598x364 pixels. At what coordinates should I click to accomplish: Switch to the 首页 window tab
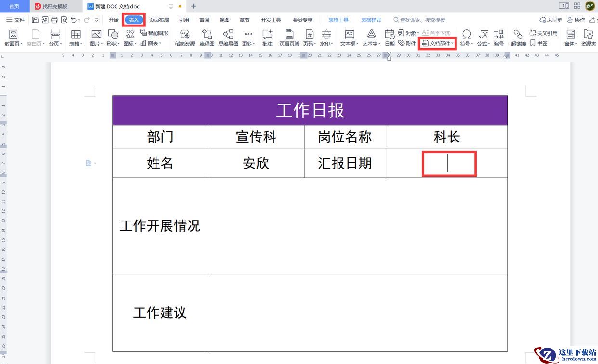tap(14, 6)
